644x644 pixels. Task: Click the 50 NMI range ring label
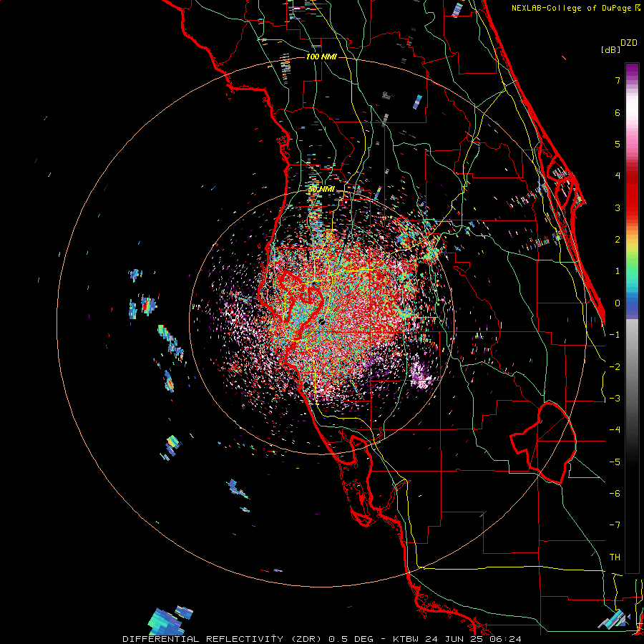(321, 190)
